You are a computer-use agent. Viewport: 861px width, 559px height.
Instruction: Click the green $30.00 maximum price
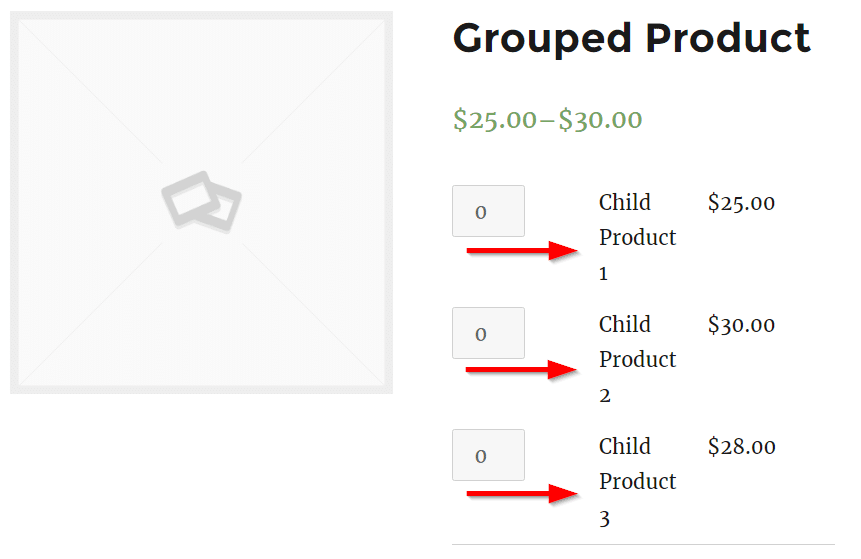coord(600,120)
